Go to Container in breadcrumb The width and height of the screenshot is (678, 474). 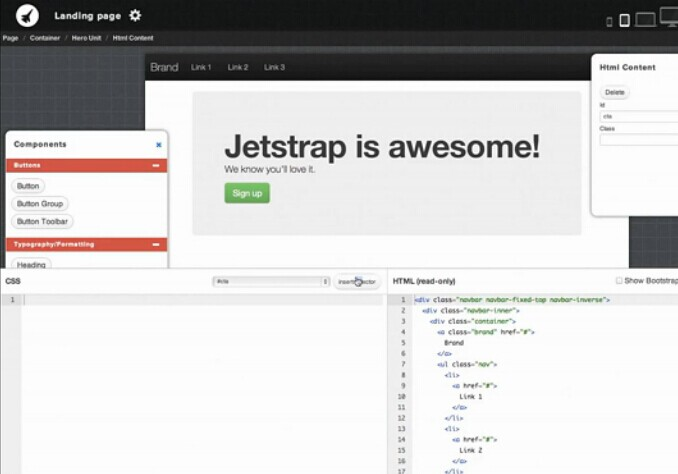[x=45, y=38]
